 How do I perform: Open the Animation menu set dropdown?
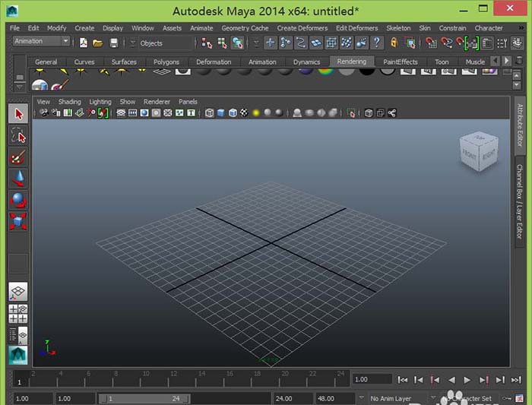[x=41, y=41]
